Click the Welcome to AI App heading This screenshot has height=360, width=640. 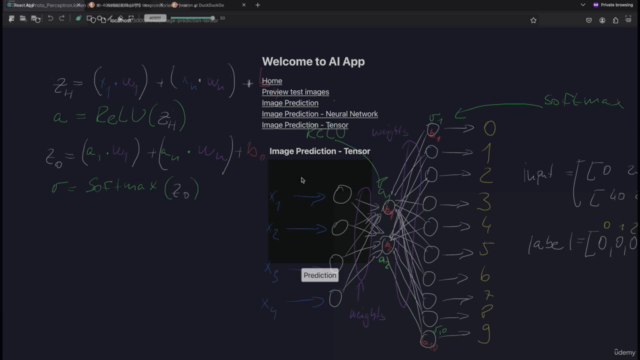pyautogui.click(x=313, y=62)
